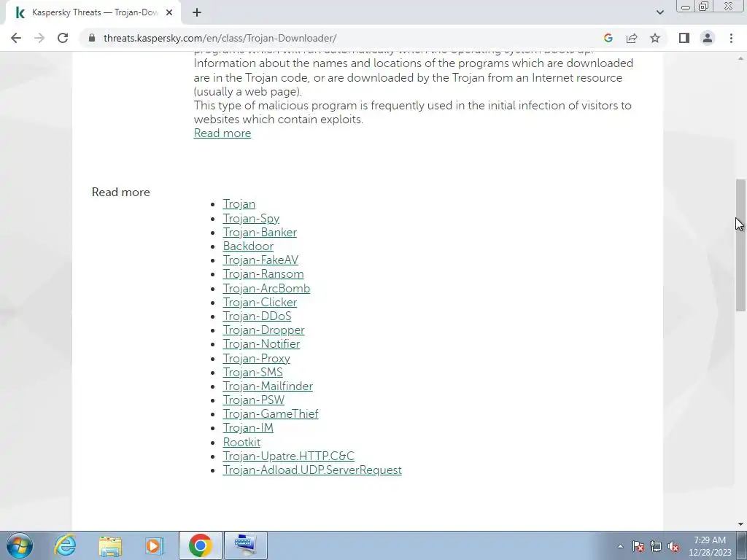Open the clock showing 7:29 AM
The image size is (747, 560).
click(709, 546)
